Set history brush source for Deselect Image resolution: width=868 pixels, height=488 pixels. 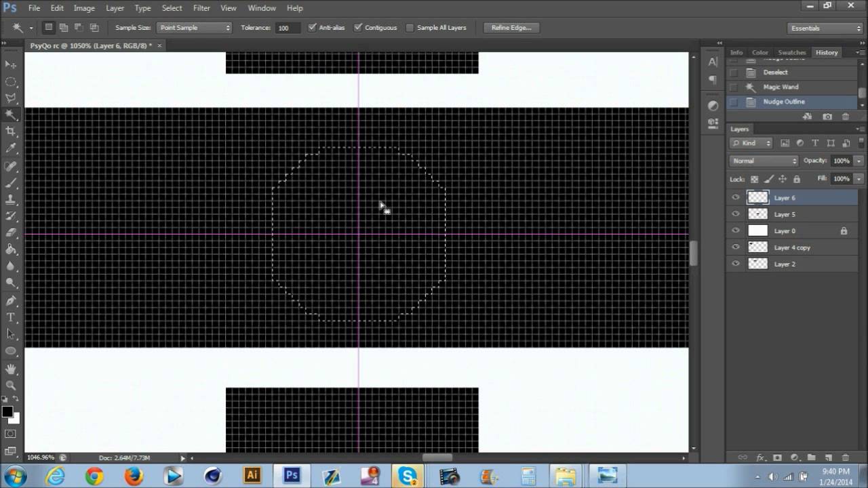(x=733, y=73)
